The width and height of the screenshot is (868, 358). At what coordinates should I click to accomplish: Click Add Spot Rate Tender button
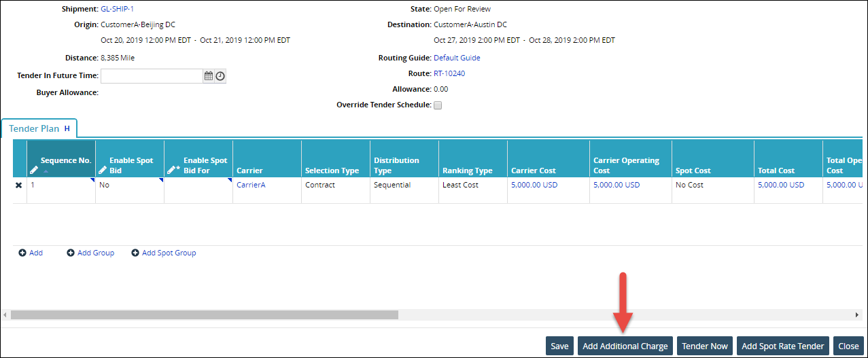click(783, 346)
